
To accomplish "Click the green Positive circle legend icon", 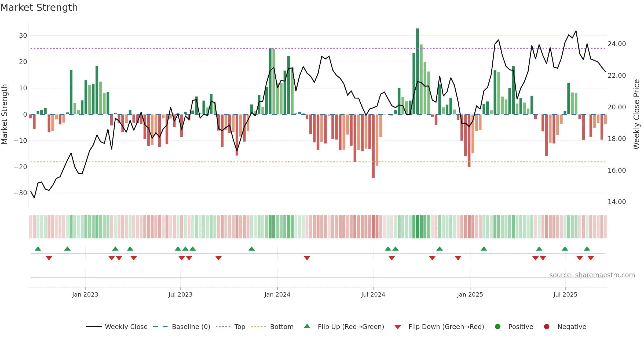I will (x=498, y=327).
